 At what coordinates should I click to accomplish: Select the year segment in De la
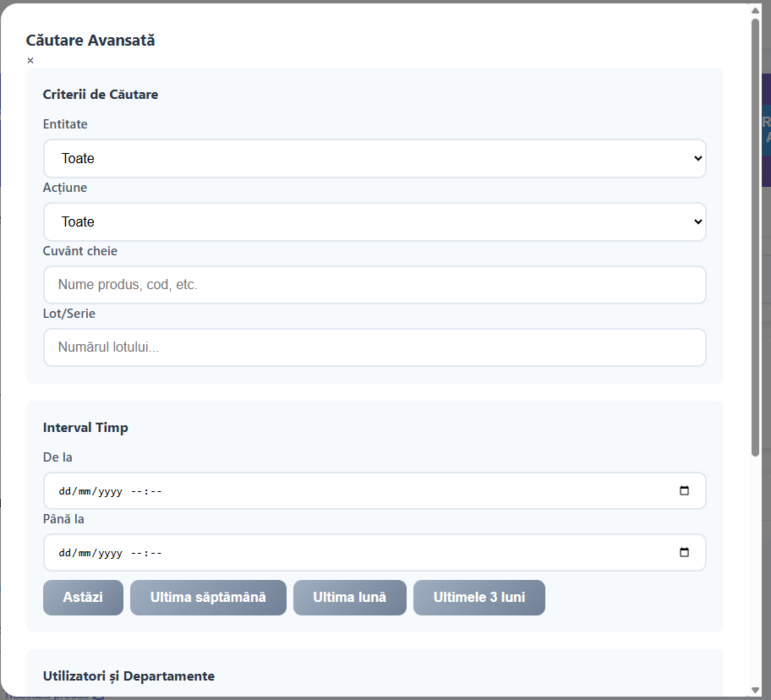[x=111, y=491]
